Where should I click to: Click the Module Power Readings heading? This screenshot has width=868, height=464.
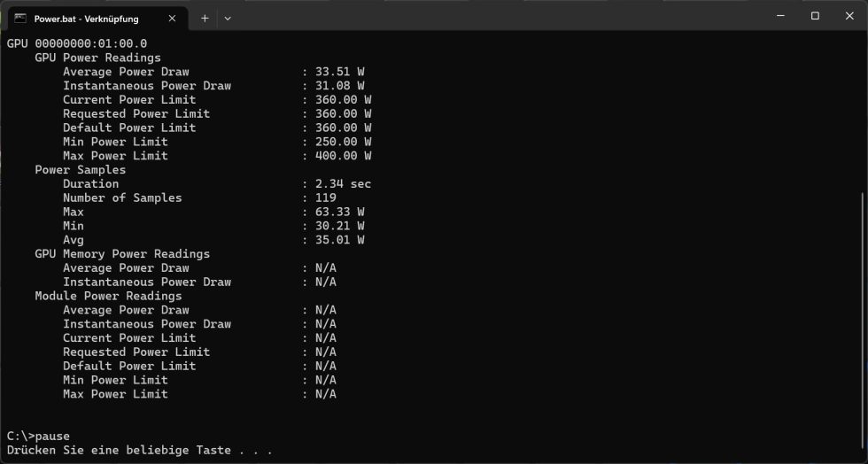108,296
